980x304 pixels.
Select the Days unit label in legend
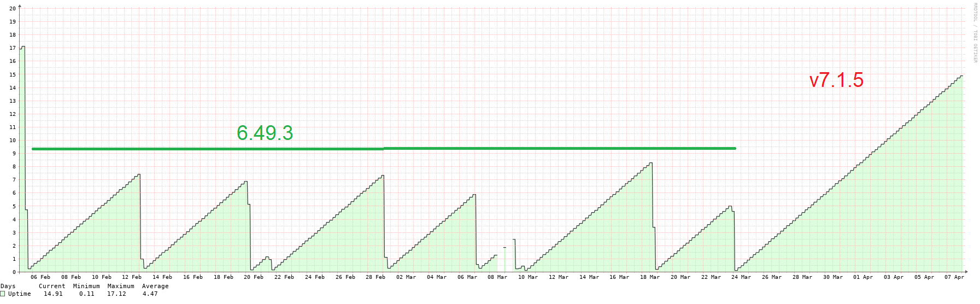(x=8, y=287)
